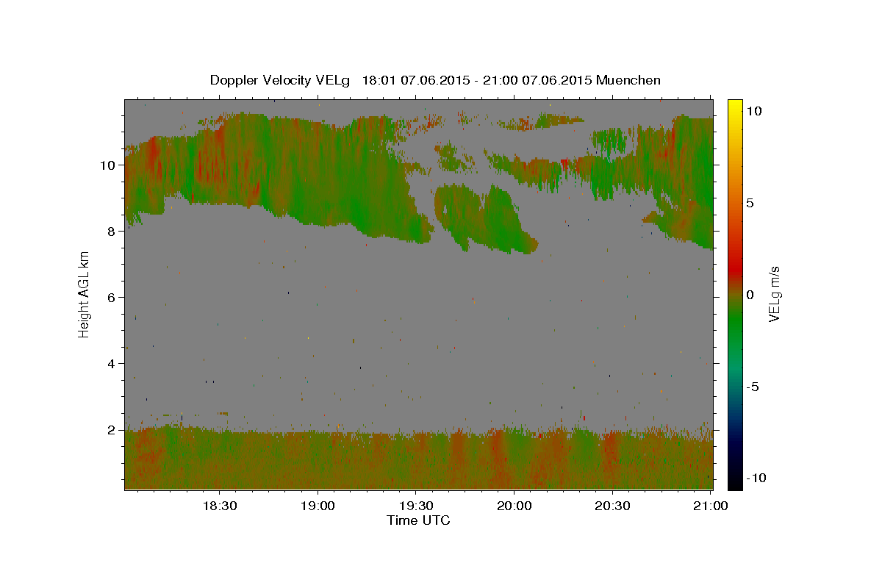Select the 18:30 time tick label
Screen dimensions: 882x588
(x=219, y=506)
